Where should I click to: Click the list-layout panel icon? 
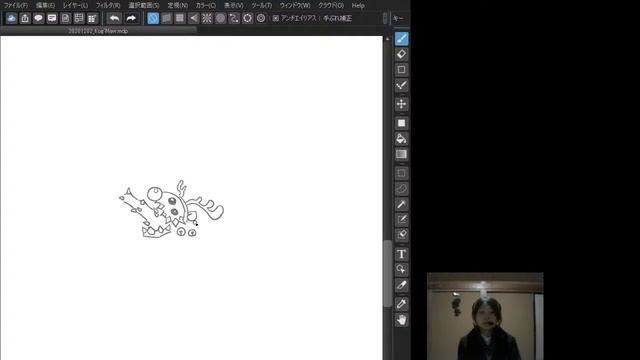[79, 18]
